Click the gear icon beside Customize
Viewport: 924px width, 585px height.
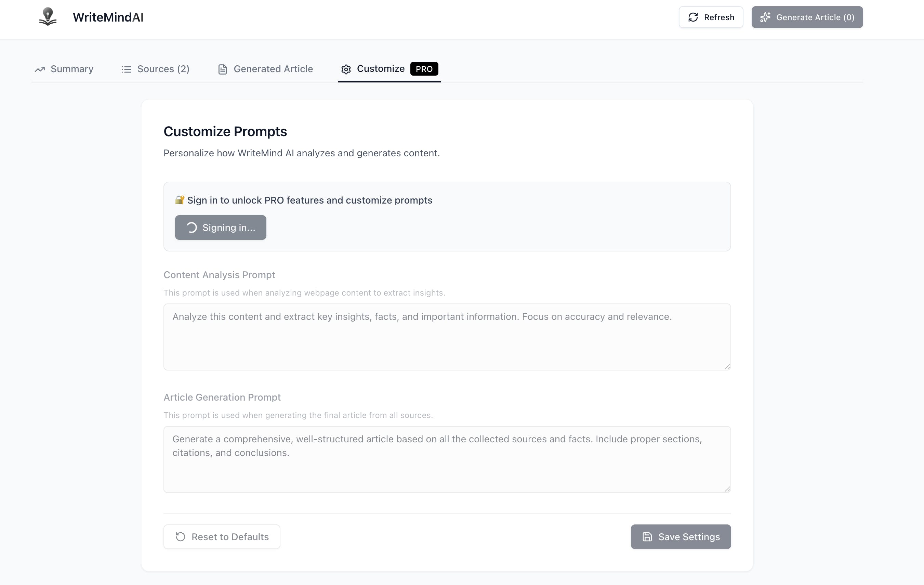[x=346, y=69]
